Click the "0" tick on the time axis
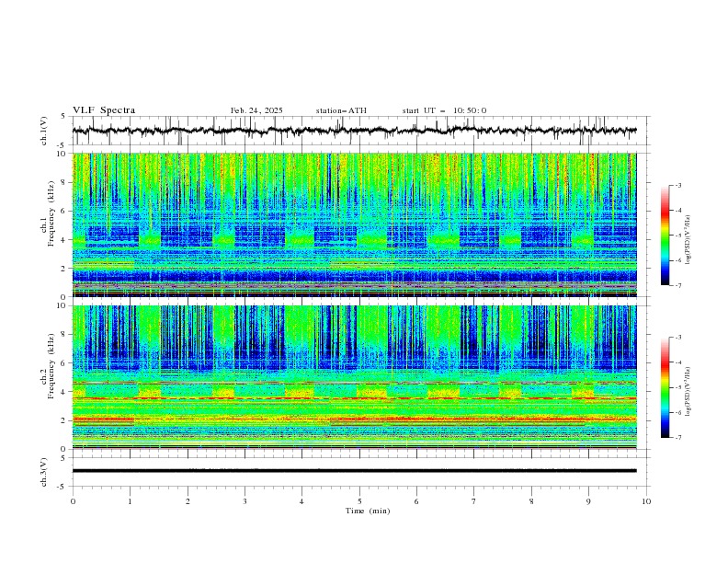The width and height of the screenshot is (728, 563). click(73, 501)
